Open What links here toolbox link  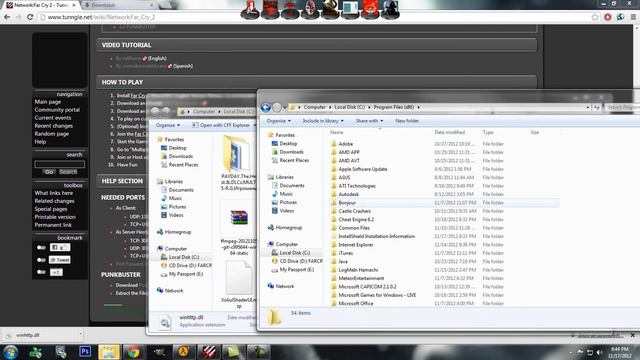tap(53, 193)
